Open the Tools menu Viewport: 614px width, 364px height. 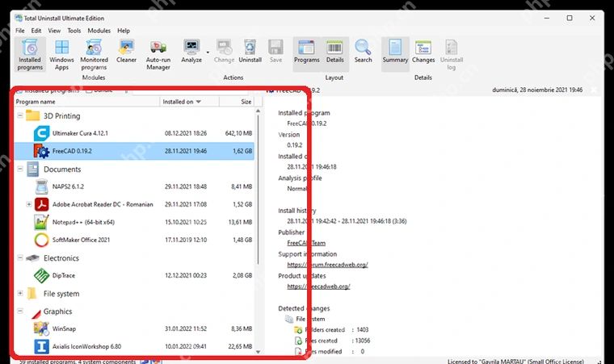(x=74, y=31)
